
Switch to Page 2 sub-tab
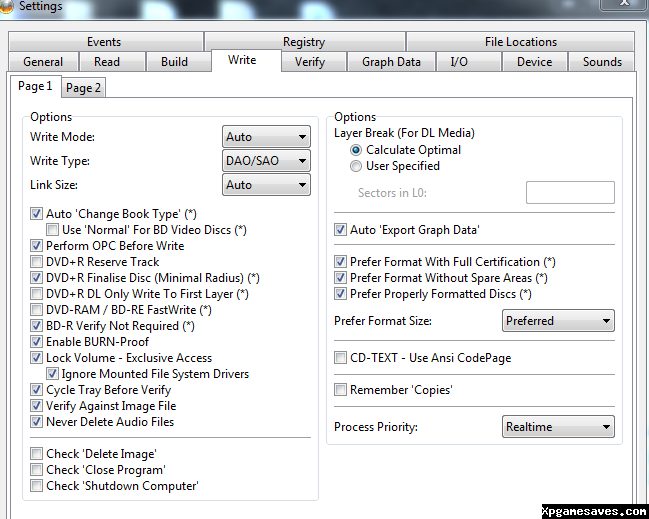(x=83, y=88)
